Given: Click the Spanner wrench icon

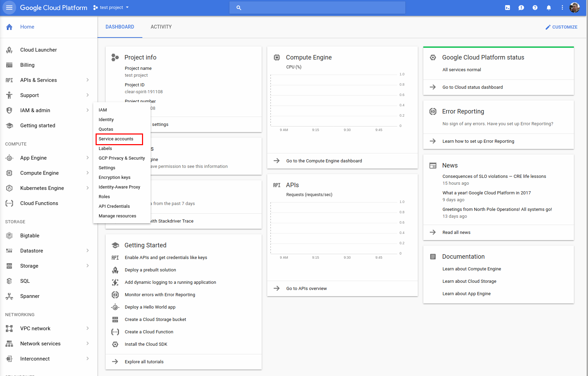Looking at the screenshot, I should pyautogui.click(x=9, y=296).
